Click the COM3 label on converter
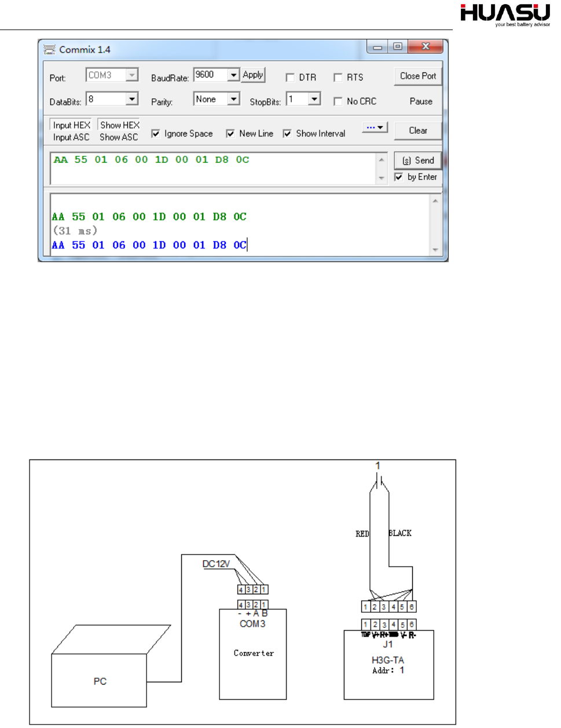 (x=252, y=624)
